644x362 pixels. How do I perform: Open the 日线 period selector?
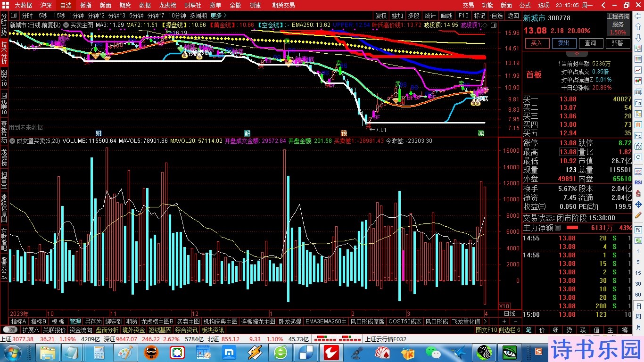click(510, 313)
